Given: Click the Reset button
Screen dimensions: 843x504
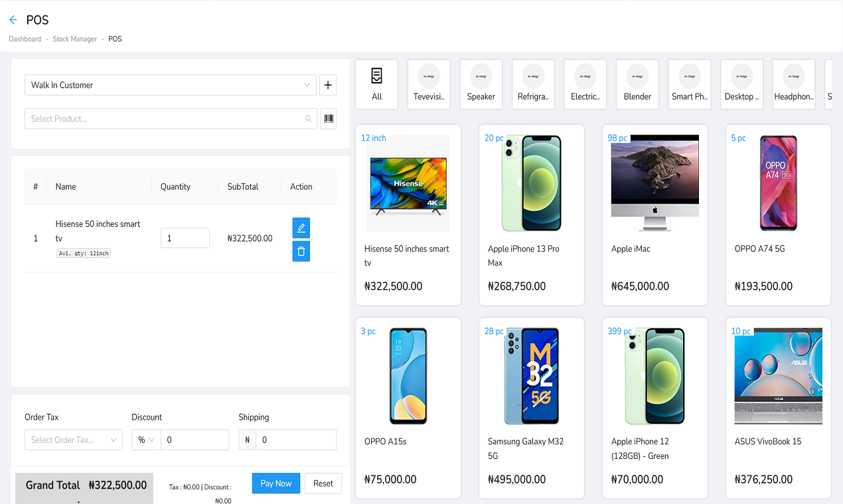Looking at the screenshot, I should (323, 483).
